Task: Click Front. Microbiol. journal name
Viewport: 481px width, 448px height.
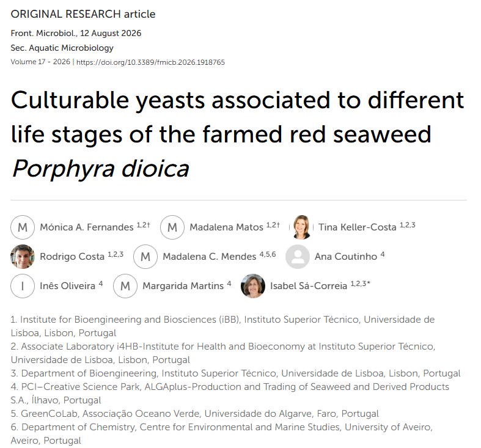Action: (43, 33)
